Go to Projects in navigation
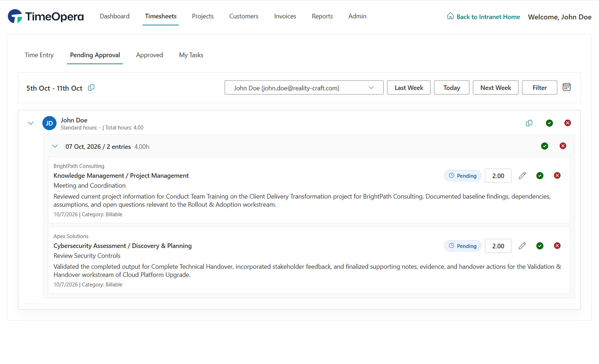Screen dimensions: 599x364 [203, 16]
